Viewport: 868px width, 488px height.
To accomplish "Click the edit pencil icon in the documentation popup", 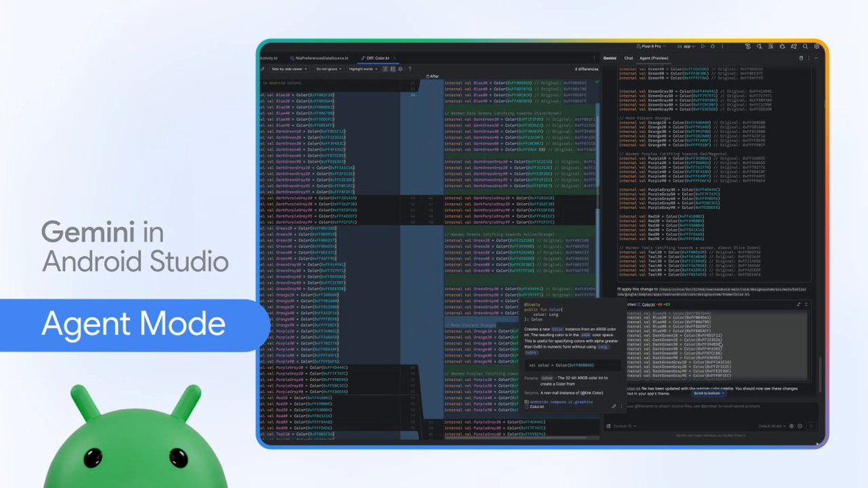I will (614, 406).
